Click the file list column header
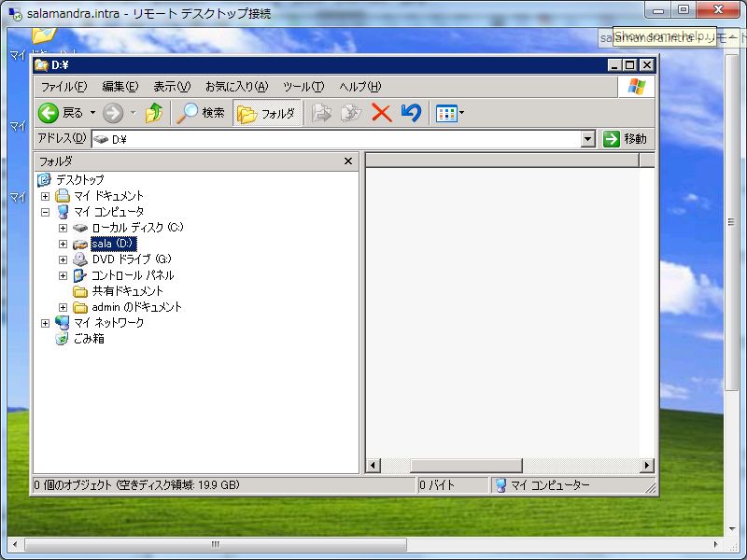This screenshot has height=560, width=747. [x=502, y=161]
